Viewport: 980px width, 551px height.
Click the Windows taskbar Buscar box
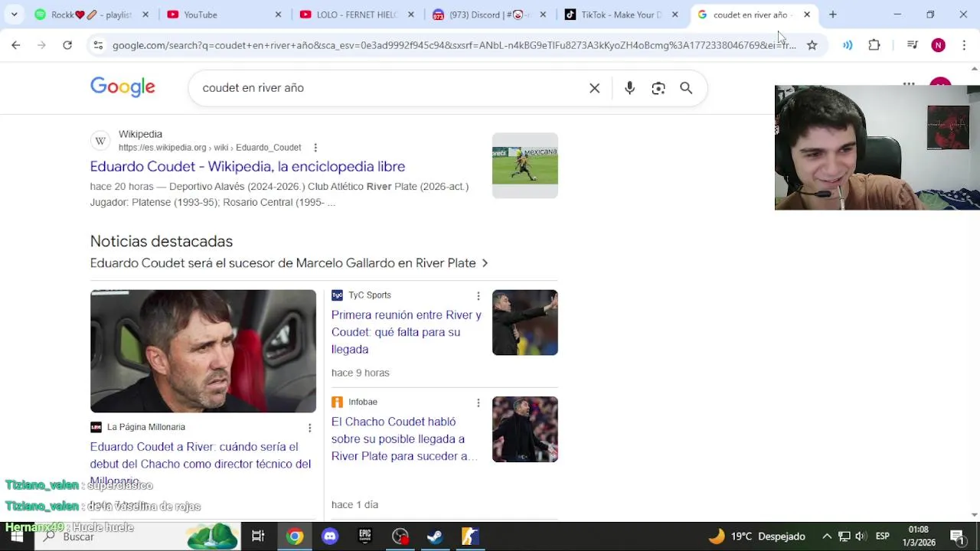[x=138, y=536]
